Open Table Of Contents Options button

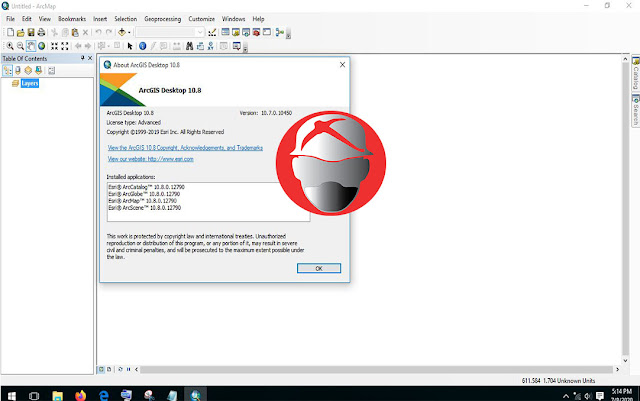point(51,71)
